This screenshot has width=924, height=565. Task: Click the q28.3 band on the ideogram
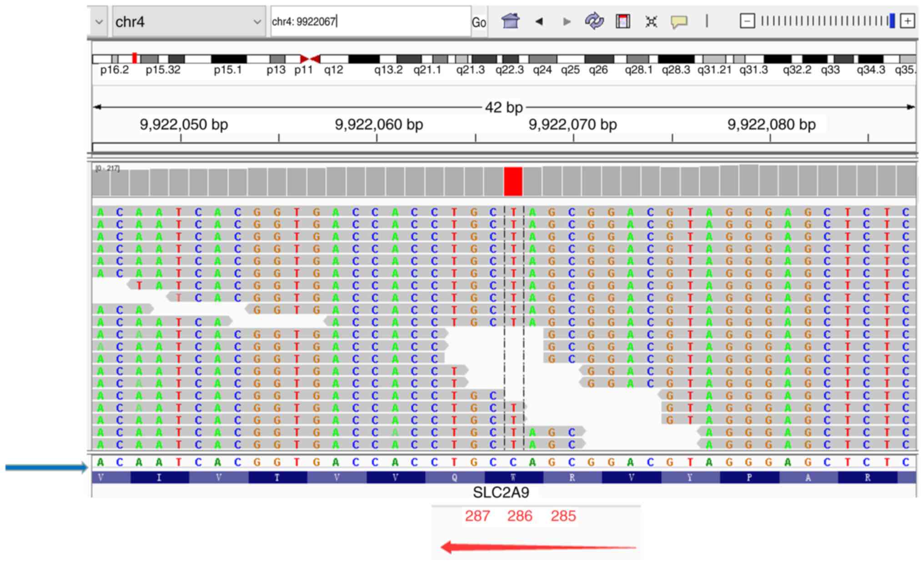point(676,59)
